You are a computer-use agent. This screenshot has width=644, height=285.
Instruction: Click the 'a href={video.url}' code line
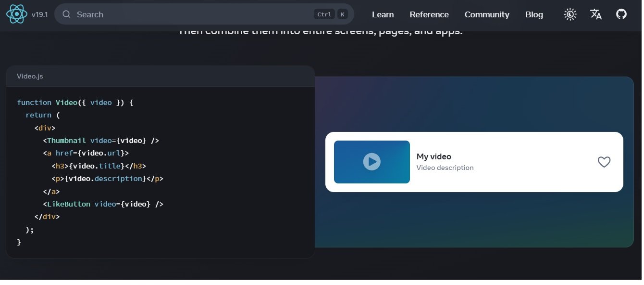(x=86, y=153)
